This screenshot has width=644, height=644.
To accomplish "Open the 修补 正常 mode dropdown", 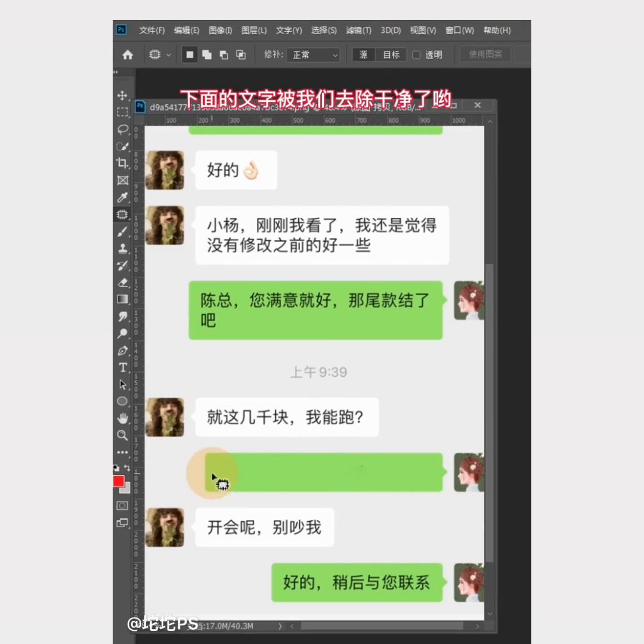I will pos(313,54).
